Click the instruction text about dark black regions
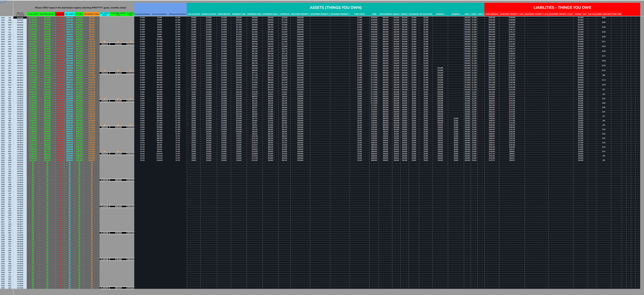Viewport: 644px width, 295px height. pos(80,8)
